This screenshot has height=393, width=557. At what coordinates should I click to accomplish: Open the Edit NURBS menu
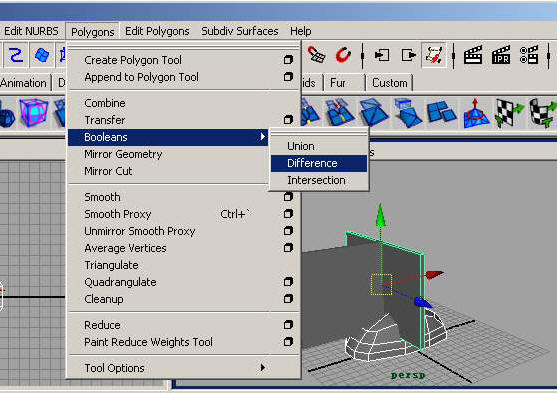[30, 31]
